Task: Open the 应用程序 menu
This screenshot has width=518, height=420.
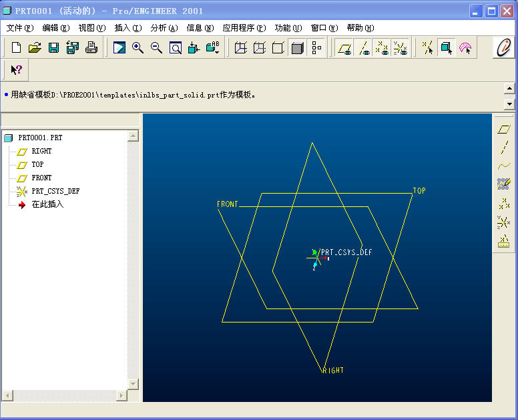Action: click(x=244, y=28)
